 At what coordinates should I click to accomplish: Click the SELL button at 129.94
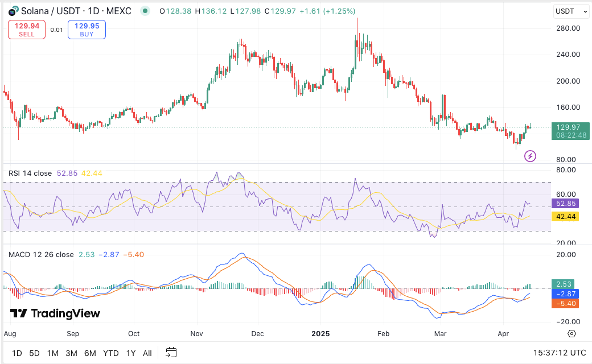pyautogui.click(x=27, y=30)
